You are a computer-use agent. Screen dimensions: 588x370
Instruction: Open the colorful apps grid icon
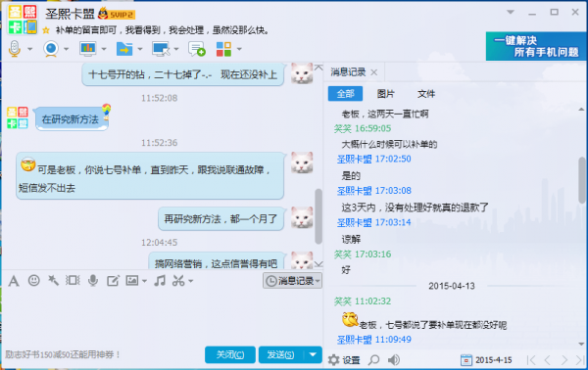[x=223, y=49]
